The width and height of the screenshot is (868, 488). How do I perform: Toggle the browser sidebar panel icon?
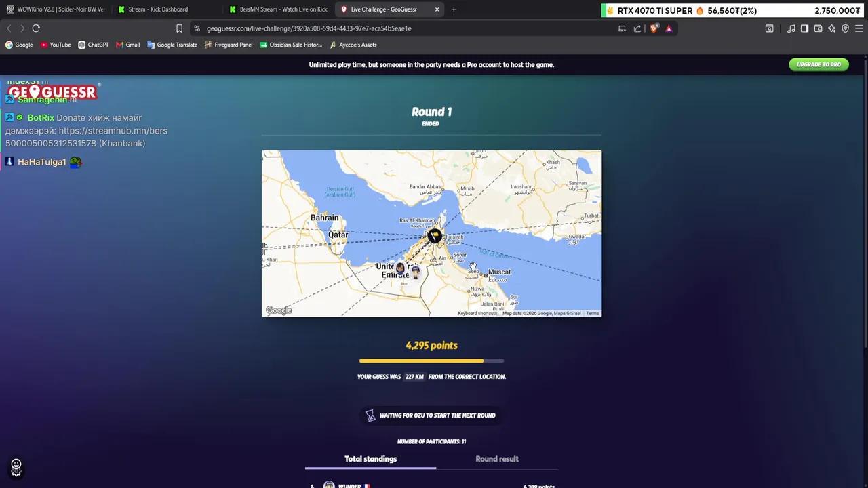coord(804,28)
